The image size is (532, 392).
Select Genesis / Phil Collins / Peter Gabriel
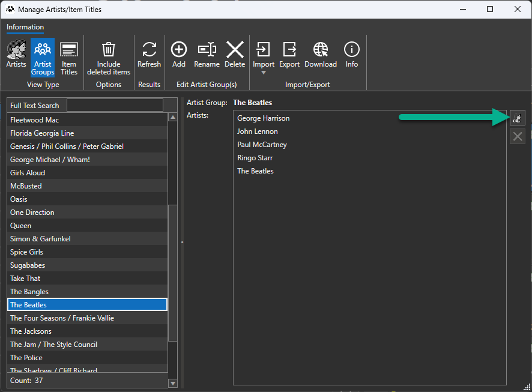click(x=87, y=146)
